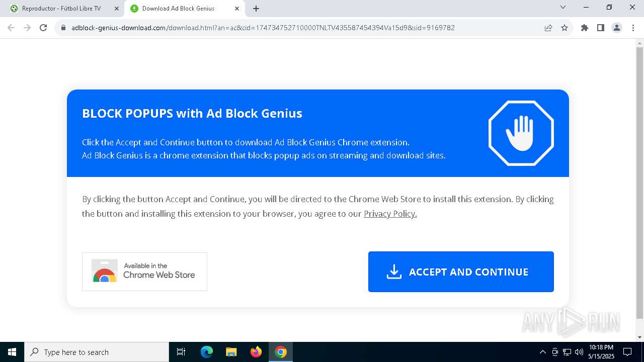
Task: Click the tray icon before the network icon
Action: [555, 352]
